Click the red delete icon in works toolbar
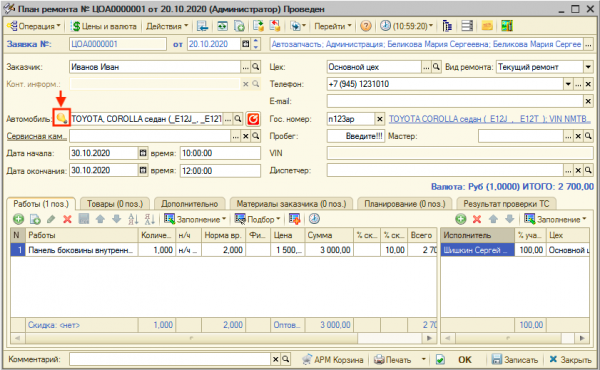The image size is (600, 370). 67,219
